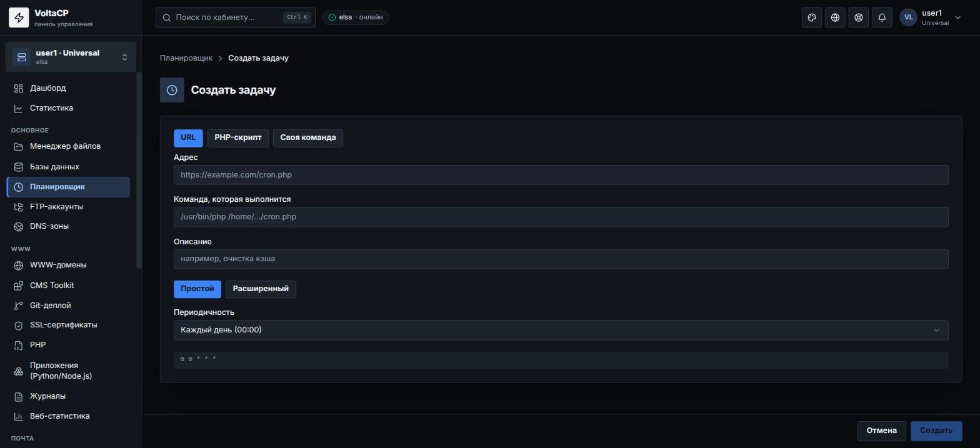980x448 pixels.
Task: Open the notifications bell icon
Action: 882,17
